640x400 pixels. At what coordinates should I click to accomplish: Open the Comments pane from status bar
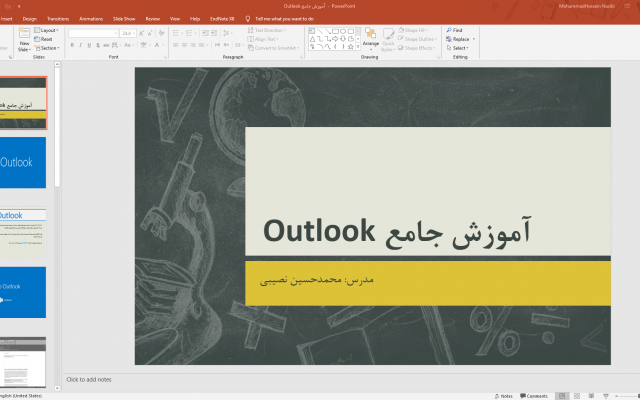click(x=533, y=396)
